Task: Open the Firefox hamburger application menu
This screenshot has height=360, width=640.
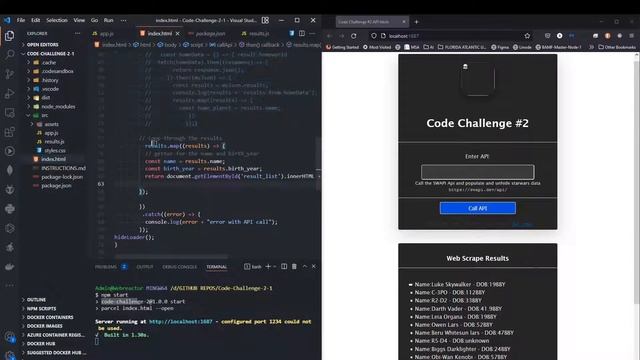Action: [631, 36]
